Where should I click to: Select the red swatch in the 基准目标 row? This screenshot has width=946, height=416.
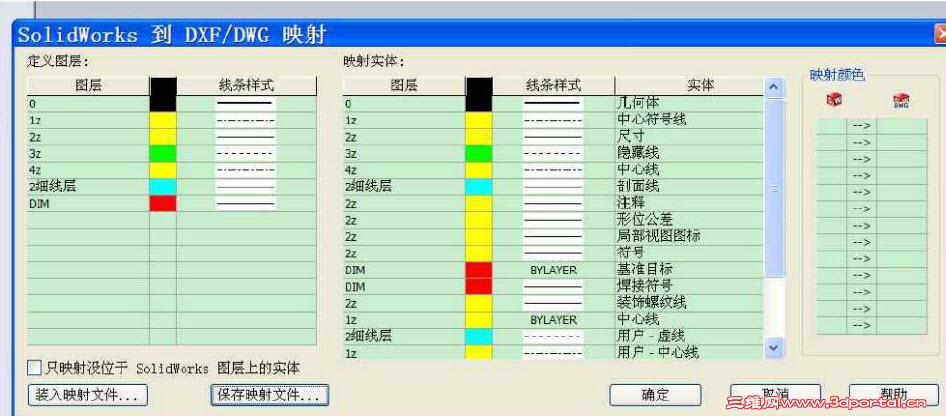click(479, 270)
